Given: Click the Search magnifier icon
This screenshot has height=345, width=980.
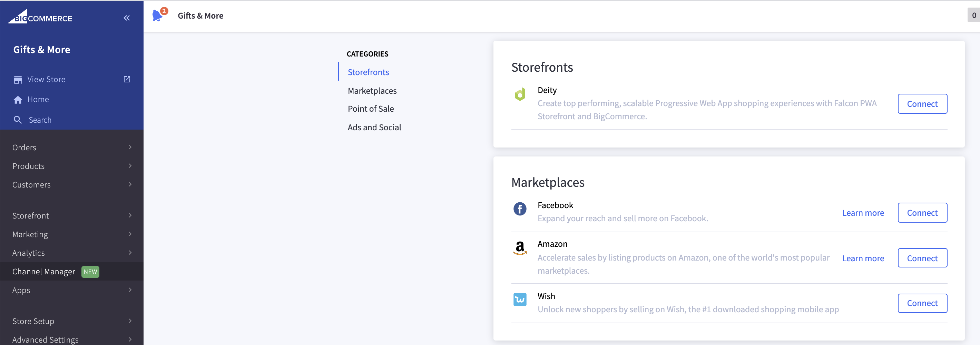Looking at the screenshot, I should click(18, 120).
